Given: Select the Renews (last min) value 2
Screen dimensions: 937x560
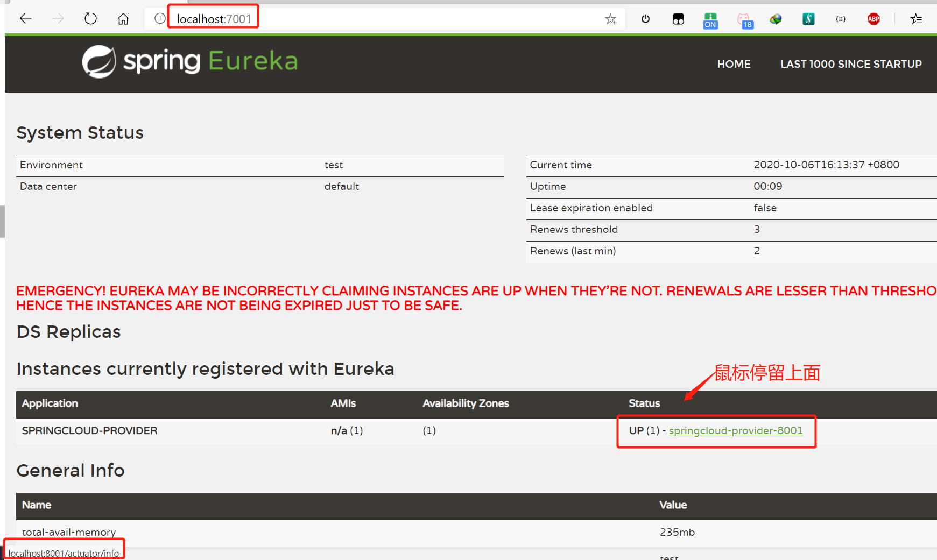Looking at the screenshot, I should point(757,251).
